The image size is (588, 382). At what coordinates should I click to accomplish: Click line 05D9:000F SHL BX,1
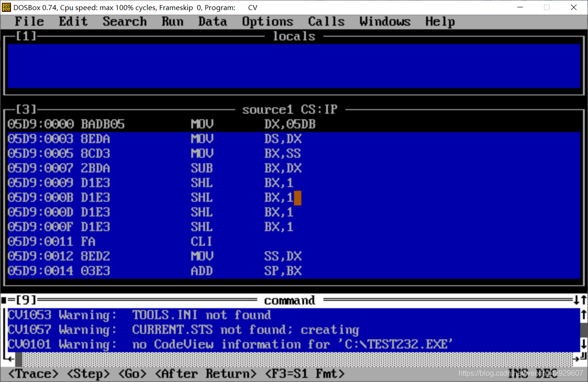[294, 227]
